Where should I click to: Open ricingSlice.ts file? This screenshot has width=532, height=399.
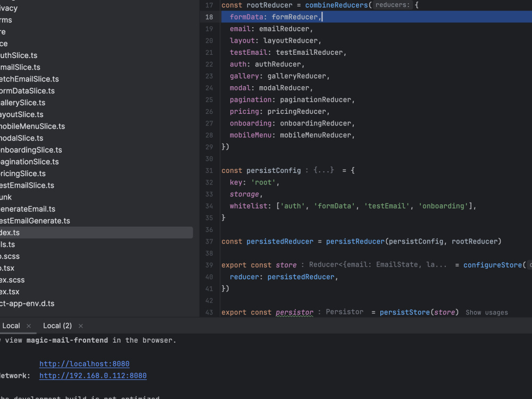[23, 174]
